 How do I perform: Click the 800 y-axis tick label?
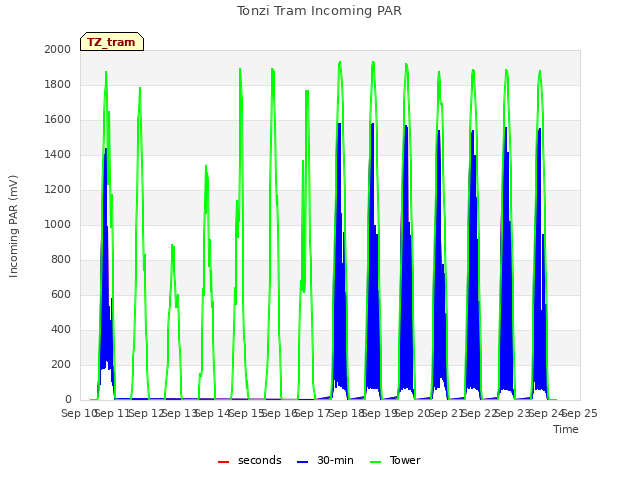(x=61, y=260)
